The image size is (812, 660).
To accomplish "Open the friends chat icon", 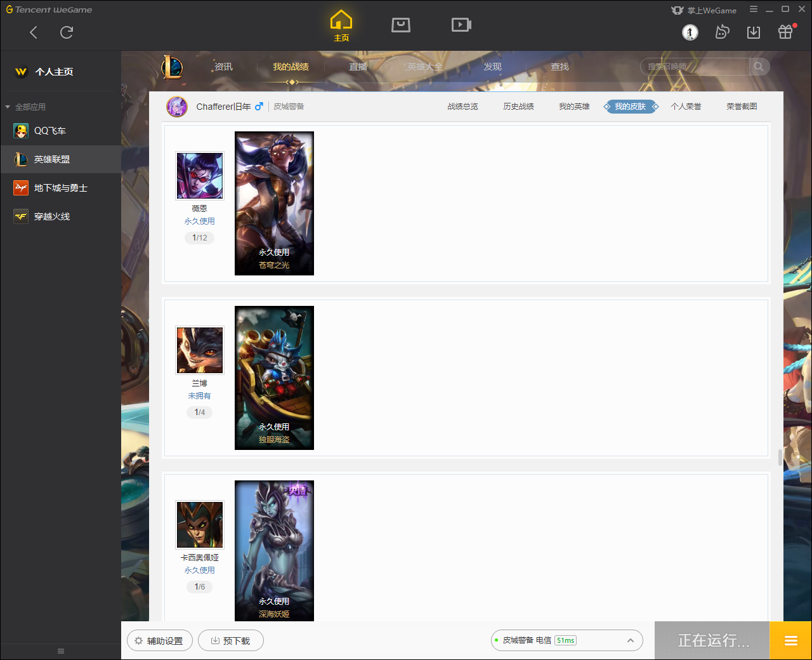I will (x=722, y=32).
